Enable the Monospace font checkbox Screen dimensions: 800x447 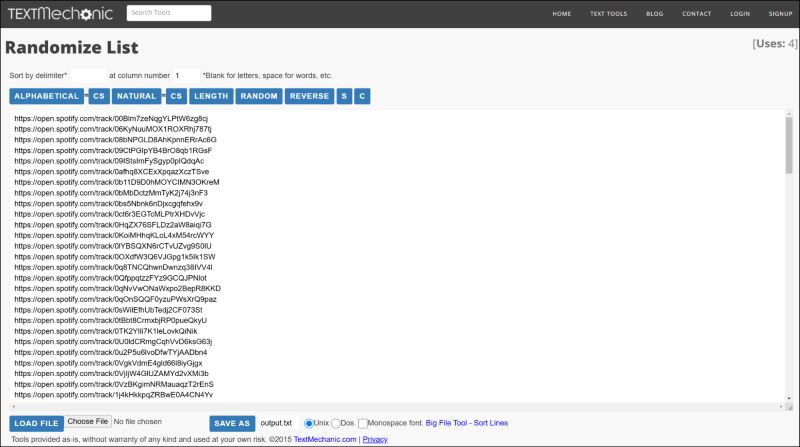363,424
